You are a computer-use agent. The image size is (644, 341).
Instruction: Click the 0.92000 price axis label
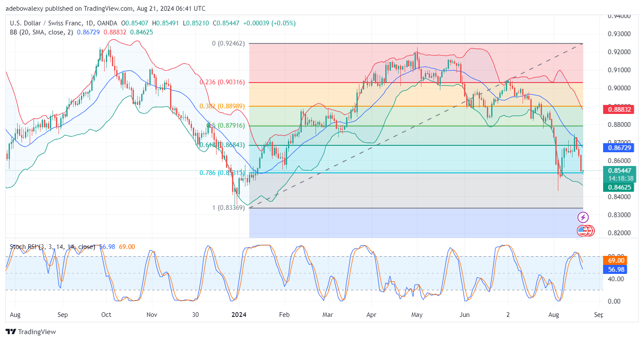pos(619,52)
